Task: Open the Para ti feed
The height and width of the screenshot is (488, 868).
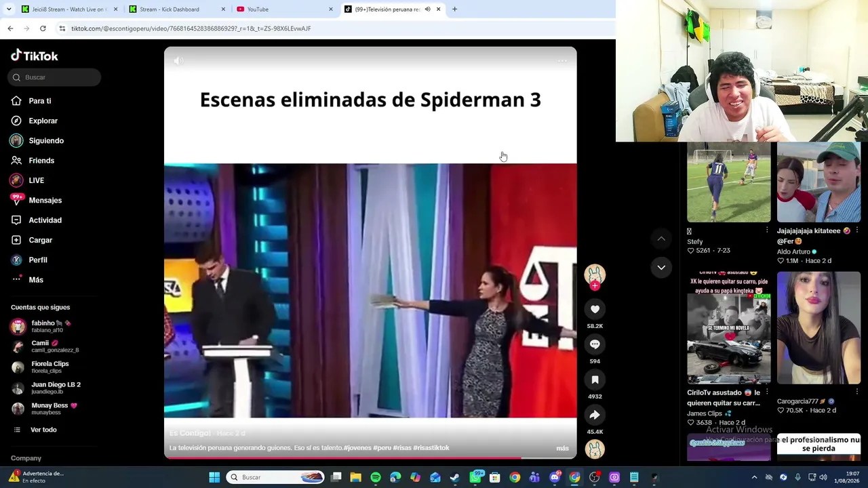Action: click(x=40, y=101)
